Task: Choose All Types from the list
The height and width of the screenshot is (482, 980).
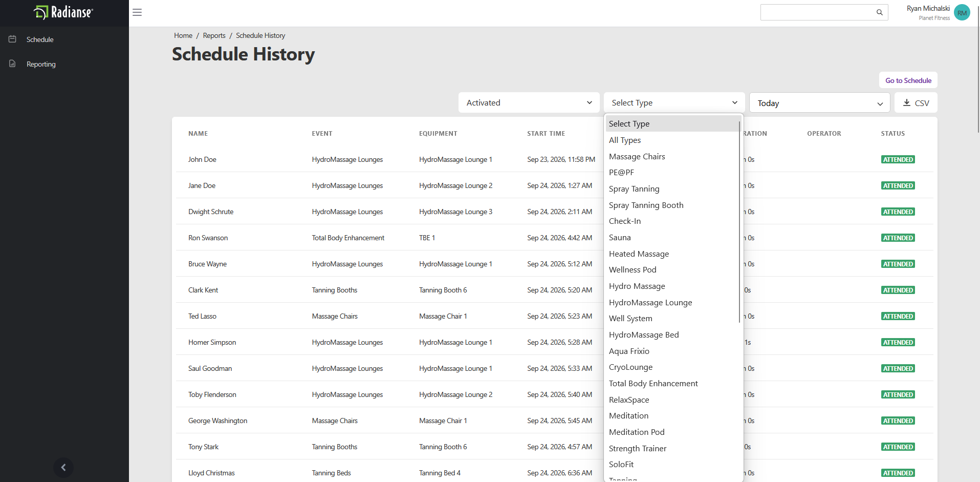Action: (x=672, y=140)
